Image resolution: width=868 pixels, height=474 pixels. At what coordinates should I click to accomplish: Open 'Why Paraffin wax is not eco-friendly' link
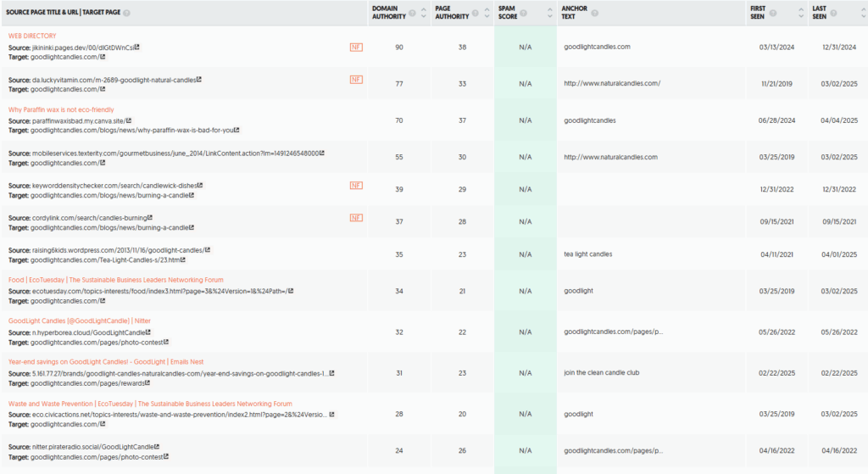tap(61, 109)
